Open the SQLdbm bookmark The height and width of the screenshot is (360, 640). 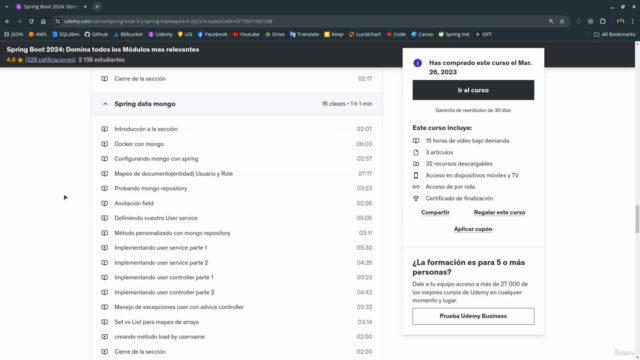66,34
